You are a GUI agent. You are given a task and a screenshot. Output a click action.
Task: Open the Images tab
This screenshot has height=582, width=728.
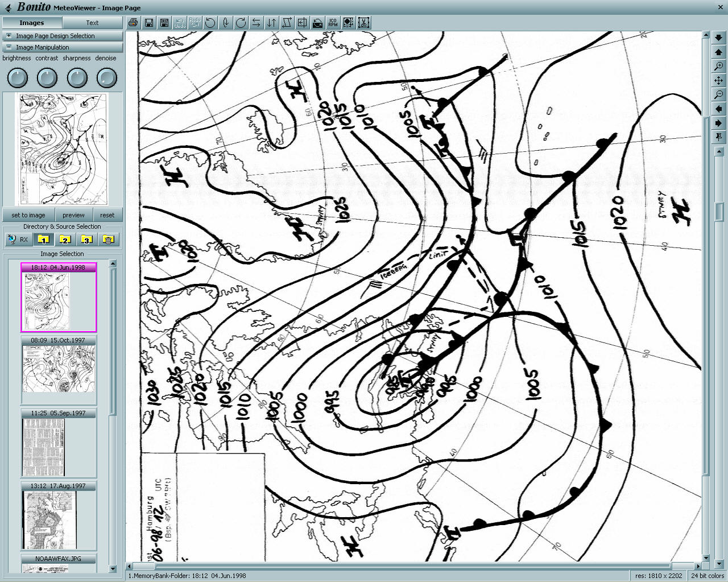pyautogui.click(x=32, y=23)
